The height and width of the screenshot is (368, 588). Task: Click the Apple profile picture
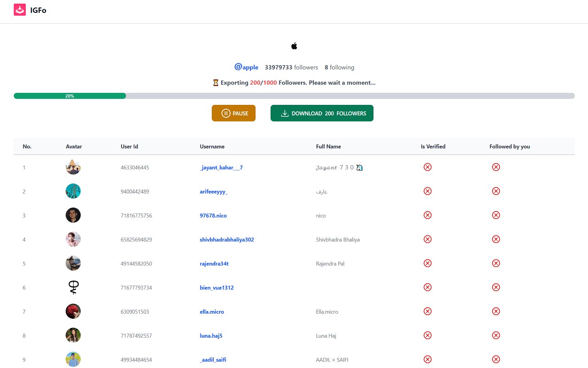[294, 46]
